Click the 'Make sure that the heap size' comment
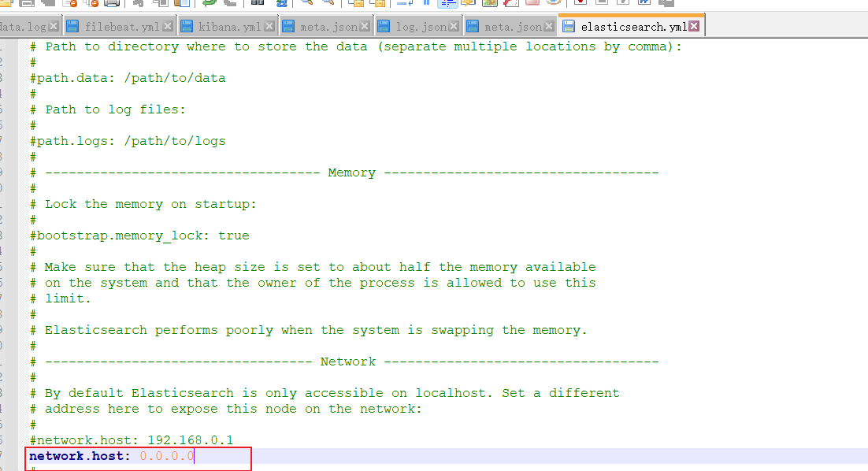The width and height of the screenshot is (868, 471). 313,267
